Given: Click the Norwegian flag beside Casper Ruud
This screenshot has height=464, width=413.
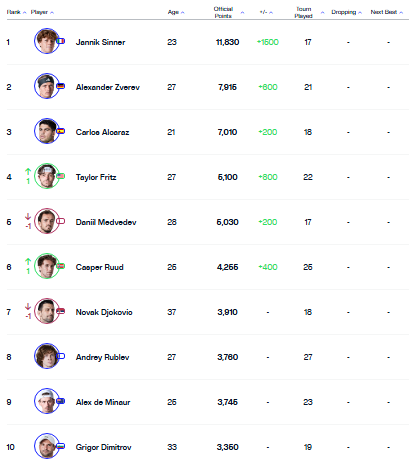Looking at the screenshot, I should point(61,266).
